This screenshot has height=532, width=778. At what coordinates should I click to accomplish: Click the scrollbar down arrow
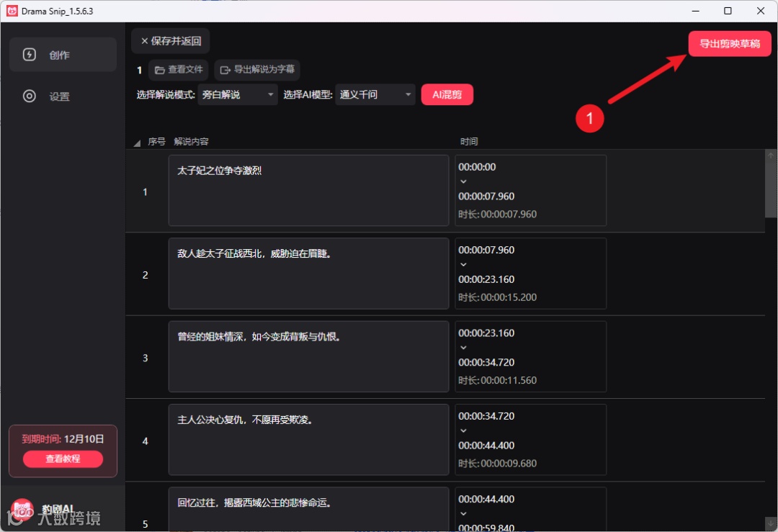click(x=771, y=523)
